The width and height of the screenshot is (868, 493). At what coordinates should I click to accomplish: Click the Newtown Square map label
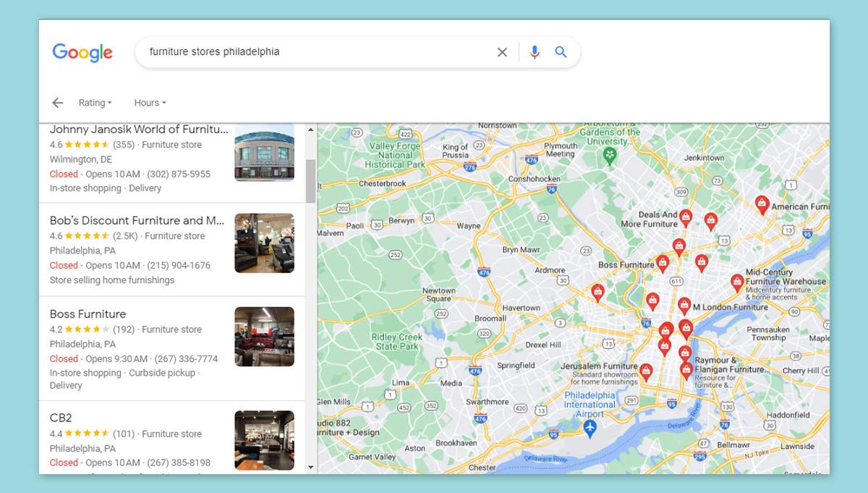439,295
